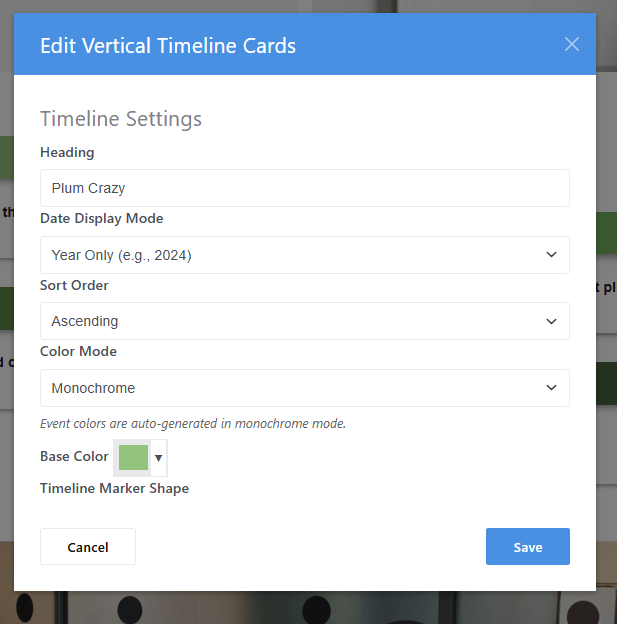Click the green Base Color swatch
The width and height of the screenshot is (617, 624).
pos(133,457)
